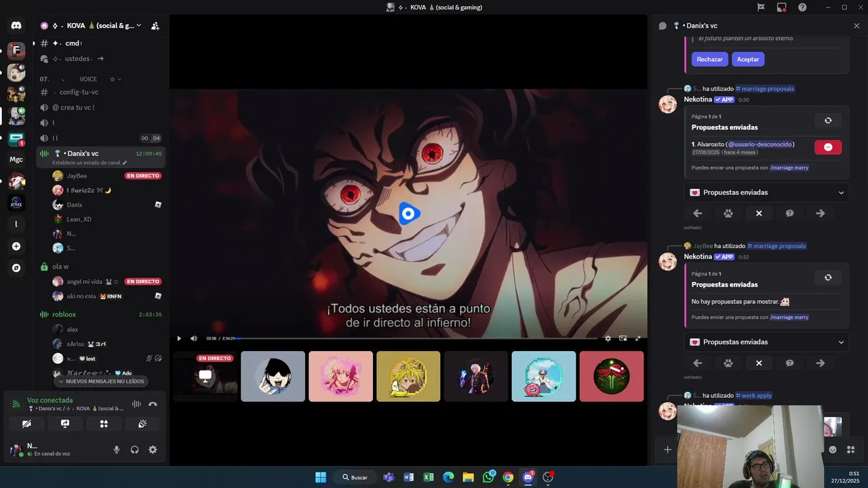This screenshot has height=488, width=868.
Task: Select the blond avatar participant tile
Action: (x=408, y=376)
